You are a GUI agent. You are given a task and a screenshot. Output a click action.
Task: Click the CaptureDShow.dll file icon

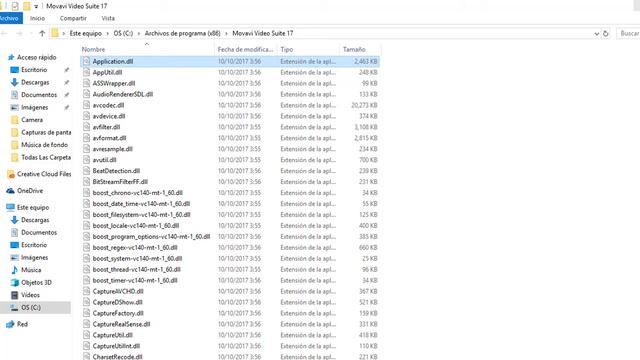pyautogui.click(x=86, y=302)
